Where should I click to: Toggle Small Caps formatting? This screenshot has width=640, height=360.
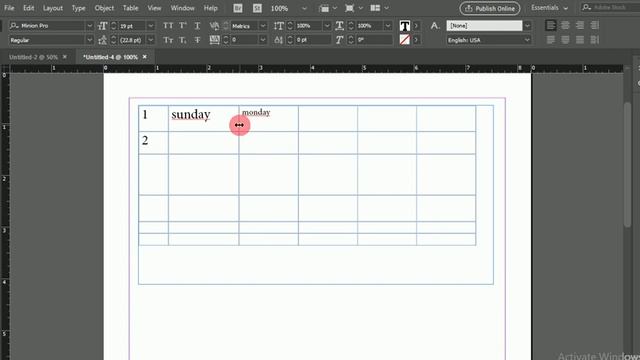[168, 40]
